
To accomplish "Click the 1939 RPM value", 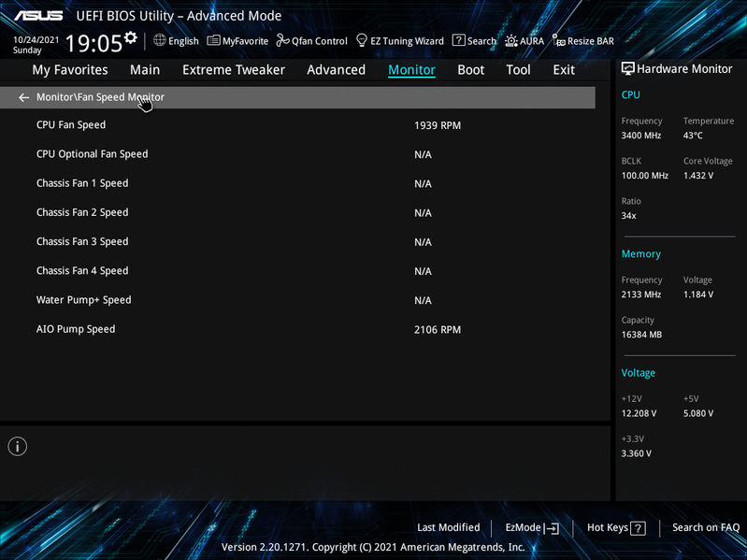I will 438,125.
